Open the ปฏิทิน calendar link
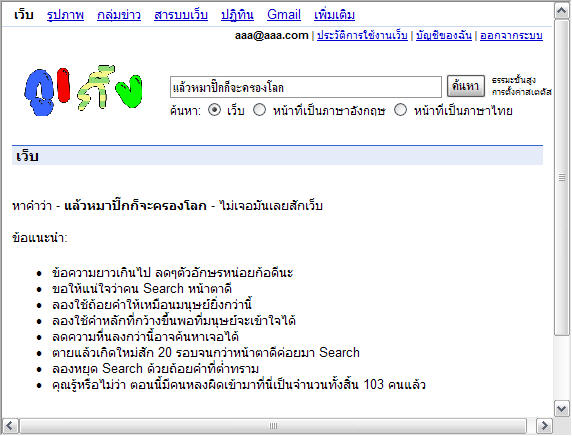The image size is (572, 436). click(x=237, y=15)
